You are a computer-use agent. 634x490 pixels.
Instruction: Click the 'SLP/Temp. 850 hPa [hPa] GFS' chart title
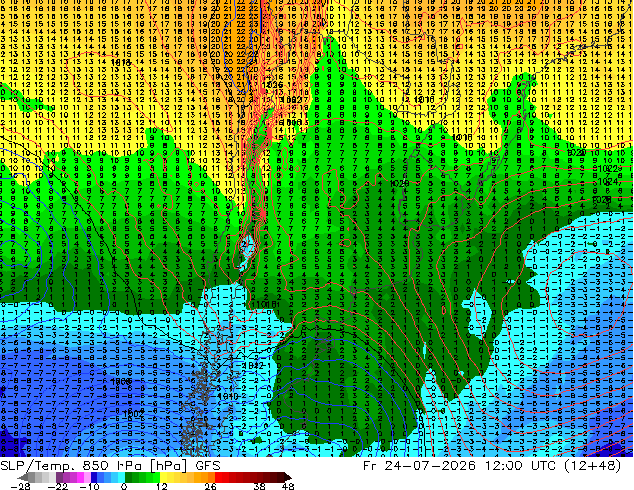(x=110, y=465)
